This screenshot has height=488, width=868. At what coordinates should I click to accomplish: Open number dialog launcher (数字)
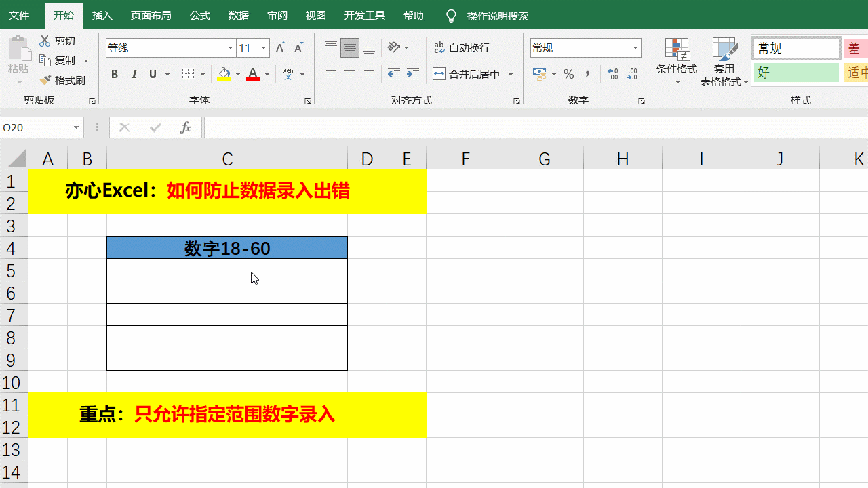[642, 101]
